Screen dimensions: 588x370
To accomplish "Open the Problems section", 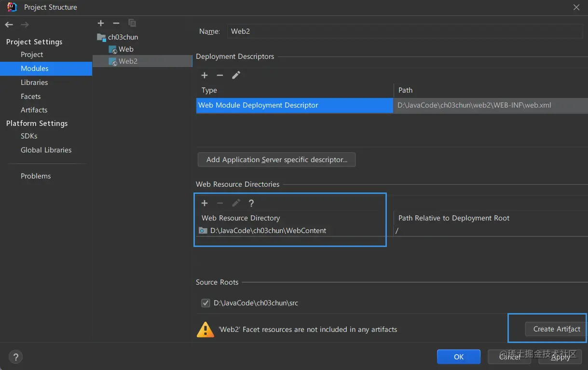I will coord(36,176).
